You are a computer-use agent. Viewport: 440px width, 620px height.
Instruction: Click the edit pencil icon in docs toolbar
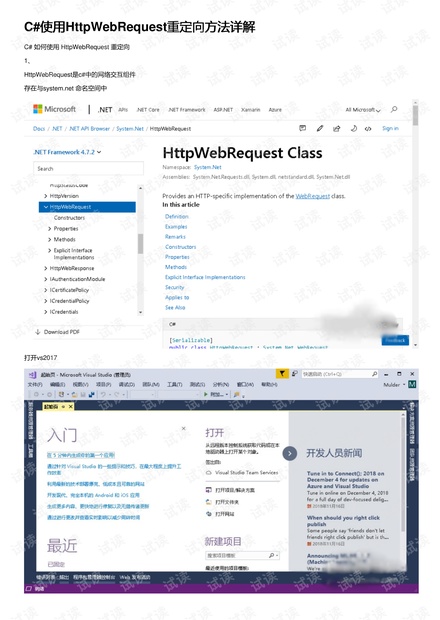pos(320,128)
